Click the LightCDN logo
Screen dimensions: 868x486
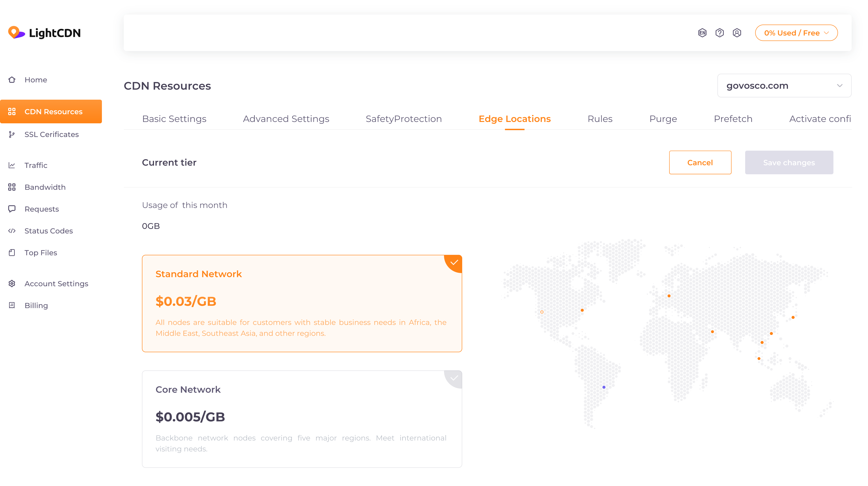pos(44,33)
